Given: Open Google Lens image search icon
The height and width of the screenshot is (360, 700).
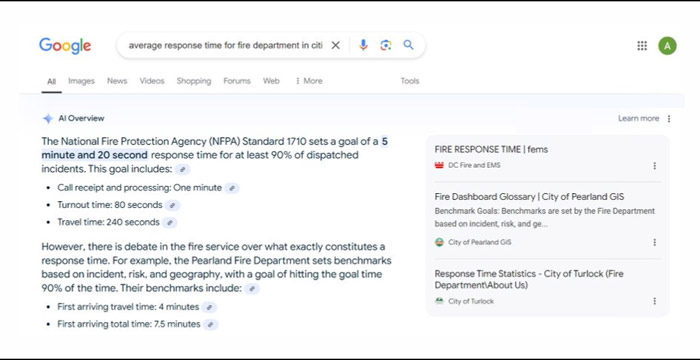Looking at the screenshot, I should [x=386, y=45].
